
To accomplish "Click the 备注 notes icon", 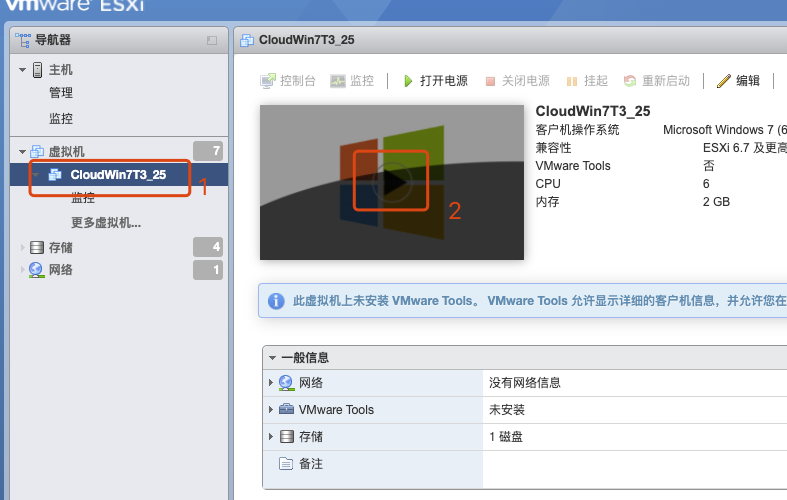I will point(286,463).
